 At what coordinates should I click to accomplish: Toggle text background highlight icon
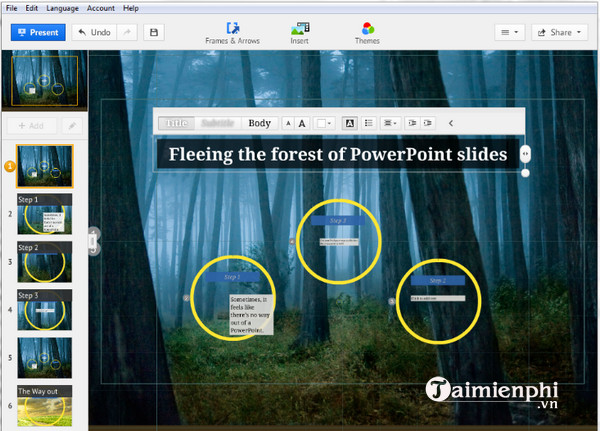coord(349,123)
